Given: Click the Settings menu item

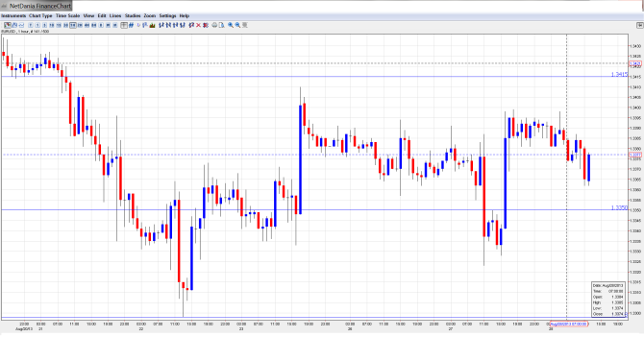Looking at the screenshot, I should 167,15.
